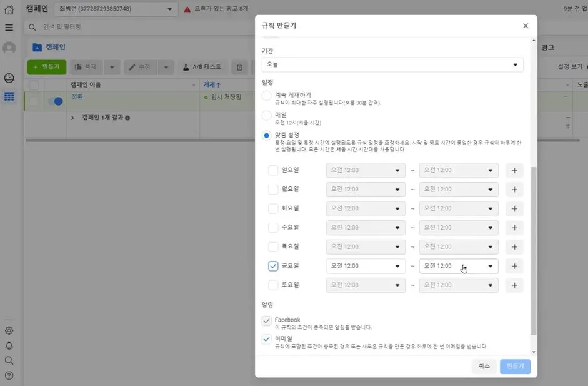
Task: Select the campaigns grid icon in sidebar
Action: [9, 97]
